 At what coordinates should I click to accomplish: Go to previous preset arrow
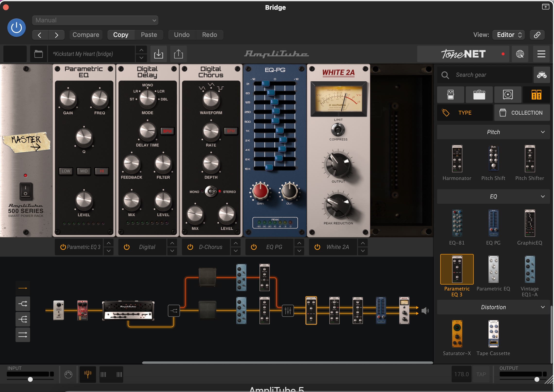(40, 35)
